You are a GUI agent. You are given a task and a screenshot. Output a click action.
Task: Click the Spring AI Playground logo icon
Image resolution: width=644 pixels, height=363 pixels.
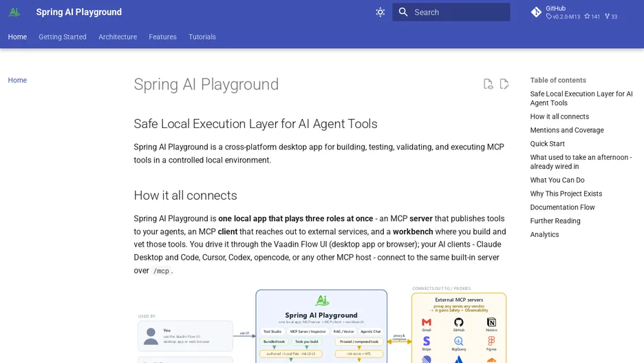coord(14,12)
